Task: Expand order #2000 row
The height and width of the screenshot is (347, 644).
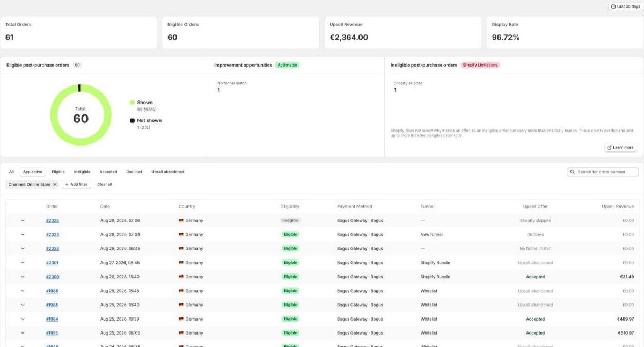Action: tap(23, 277)
